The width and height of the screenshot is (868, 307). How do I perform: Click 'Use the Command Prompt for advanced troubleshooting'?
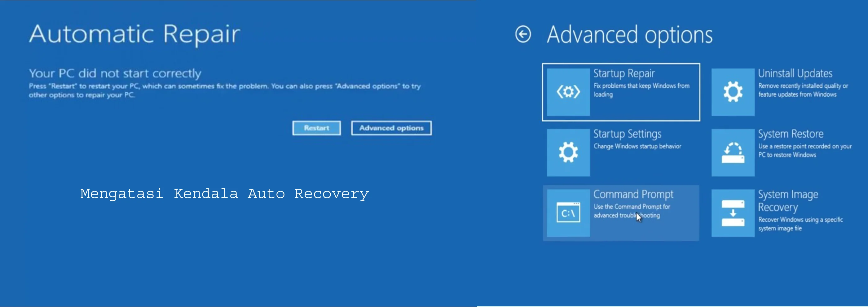click(632, 211)
